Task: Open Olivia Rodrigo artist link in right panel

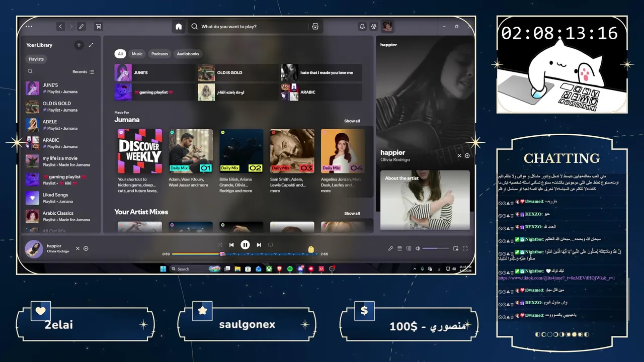Action: coord(395,160)
